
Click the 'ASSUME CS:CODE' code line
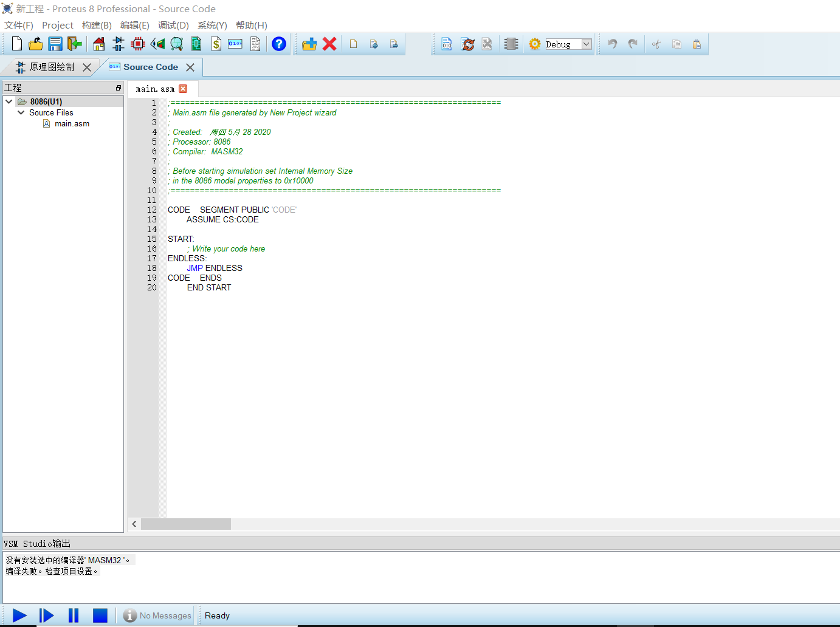coord(222,219)
